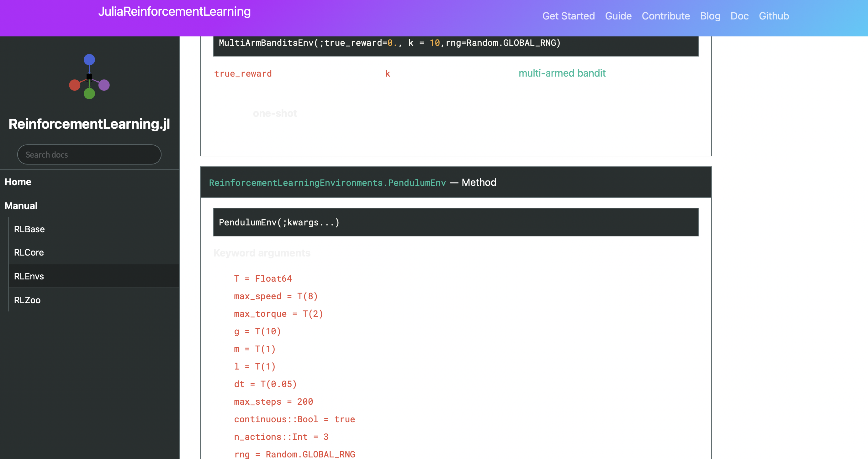
Task: Open the one-shot link
Action: tap(275, 113)
